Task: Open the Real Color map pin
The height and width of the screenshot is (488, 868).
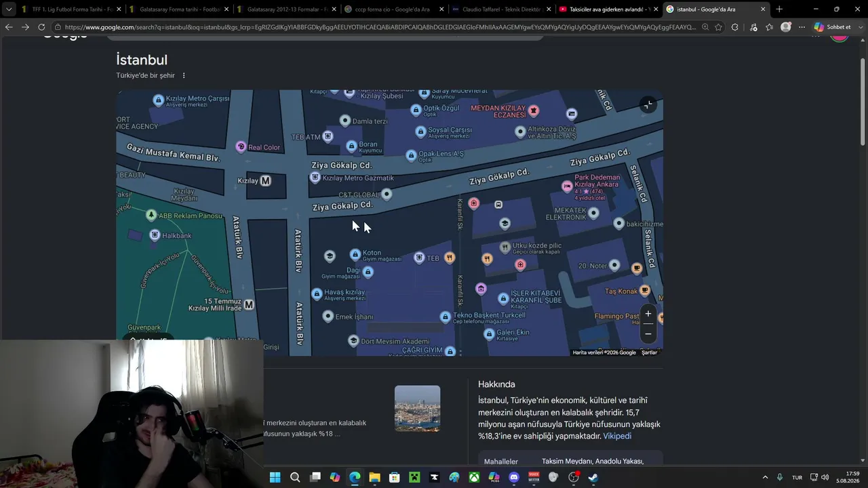Action: coord(240,146)
